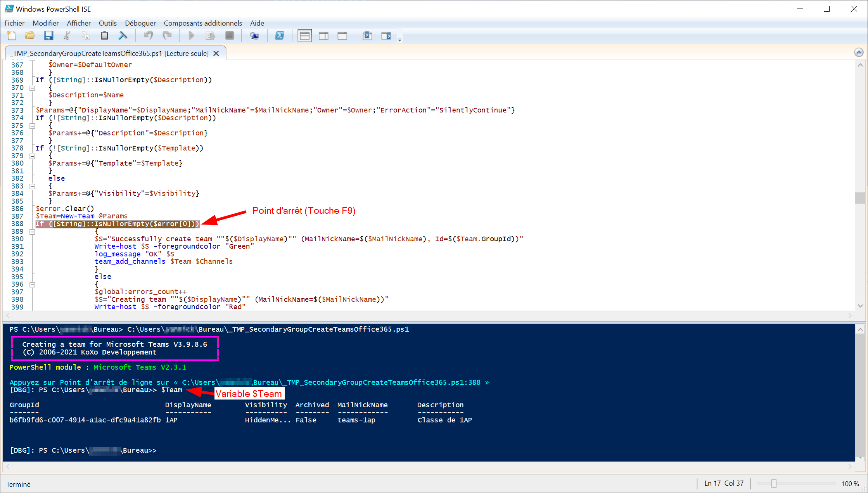Image resolution: width=868 pixels, height=493 pixels.
Task: Start PowerShell.exe console icon
Action: pyautogui.click(x=280, y=36)
